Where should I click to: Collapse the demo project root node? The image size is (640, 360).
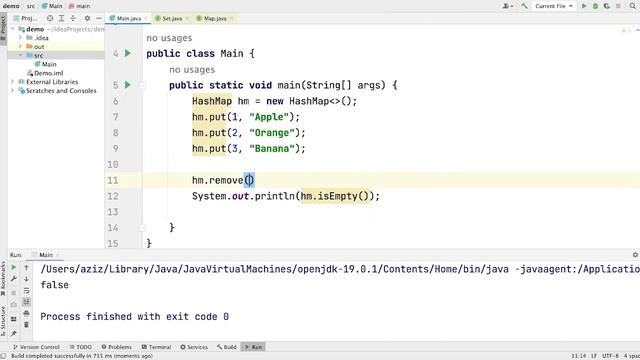(13, 29)
